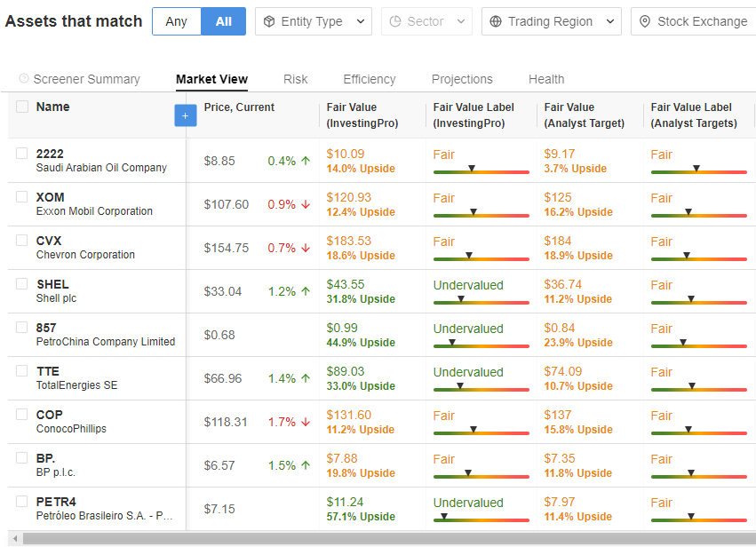Select the All match toggle

[223, 21]
